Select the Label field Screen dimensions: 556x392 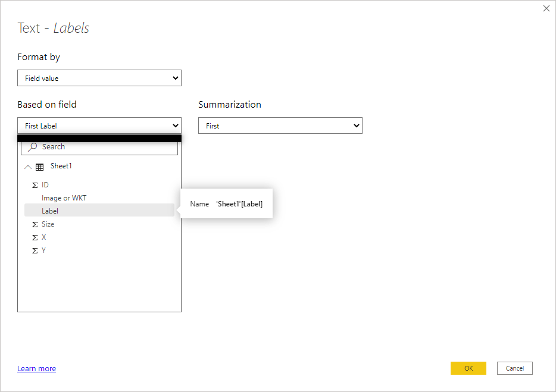click(99, 211)
